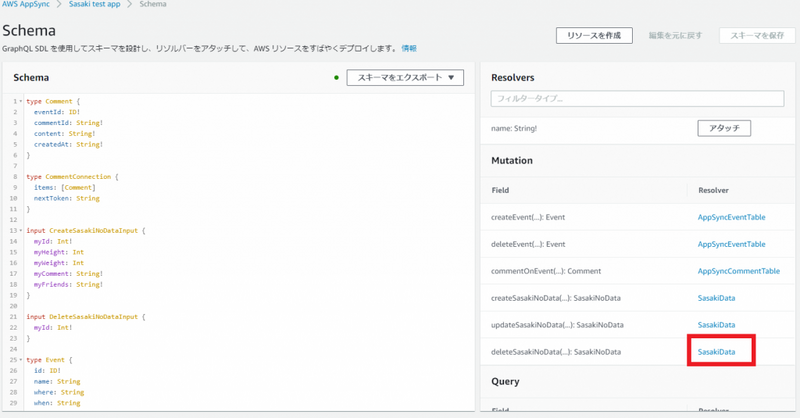The image size is (800, 418).
Task: Collapse the type Comment code fold arrow
Action: (20, 102)
